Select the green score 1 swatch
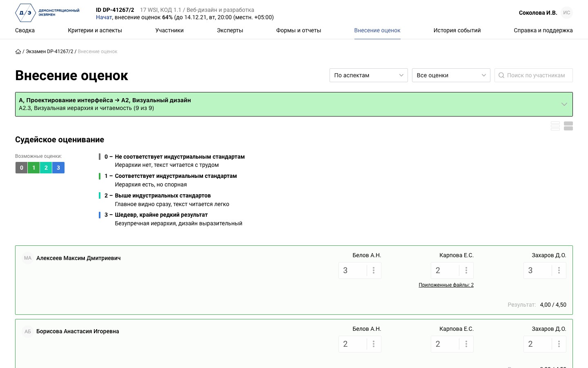 pos(34,168)
